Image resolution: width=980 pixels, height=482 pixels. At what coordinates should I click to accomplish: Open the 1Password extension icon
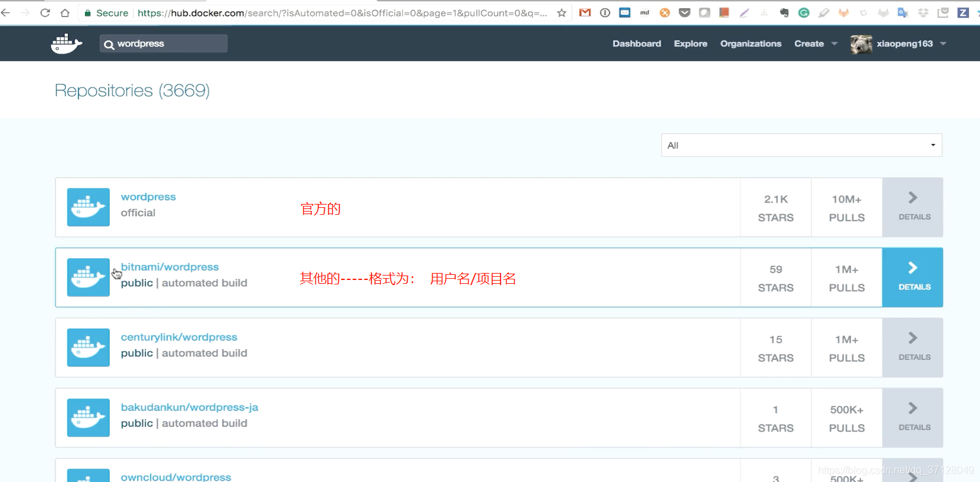pos(605,13)
